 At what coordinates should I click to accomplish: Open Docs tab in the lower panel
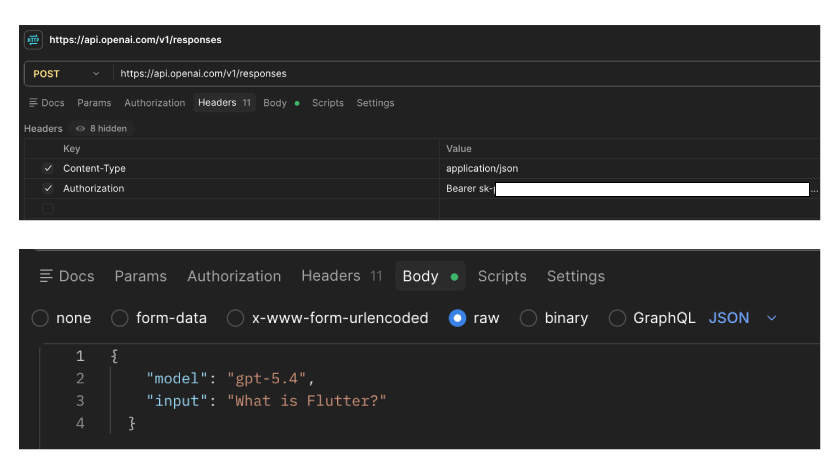[x=67, y=276]
